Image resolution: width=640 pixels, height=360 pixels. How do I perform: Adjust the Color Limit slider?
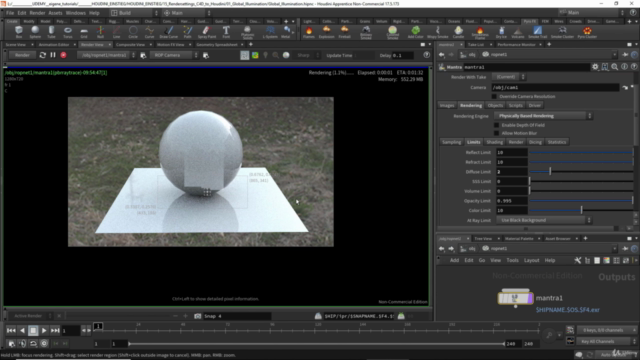pos(581,210)
